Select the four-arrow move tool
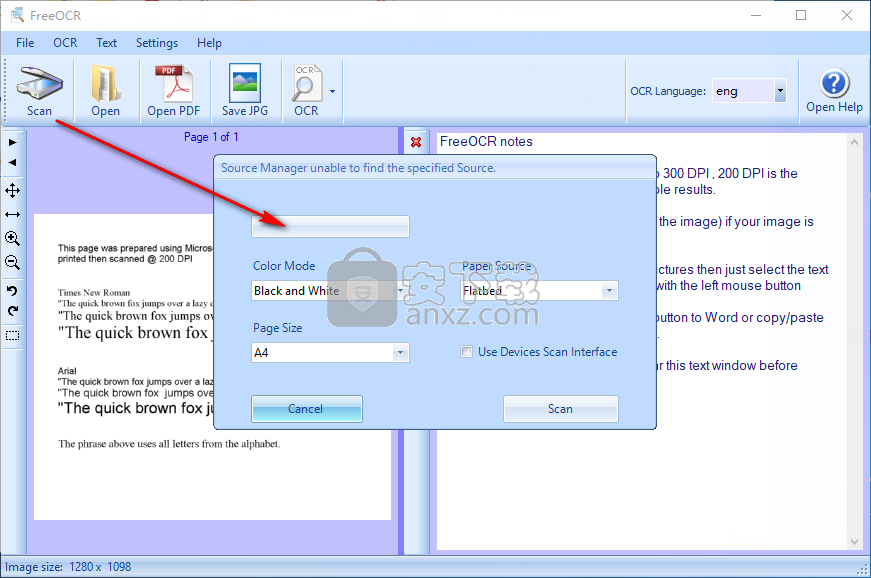 click(x=12, y=191)
